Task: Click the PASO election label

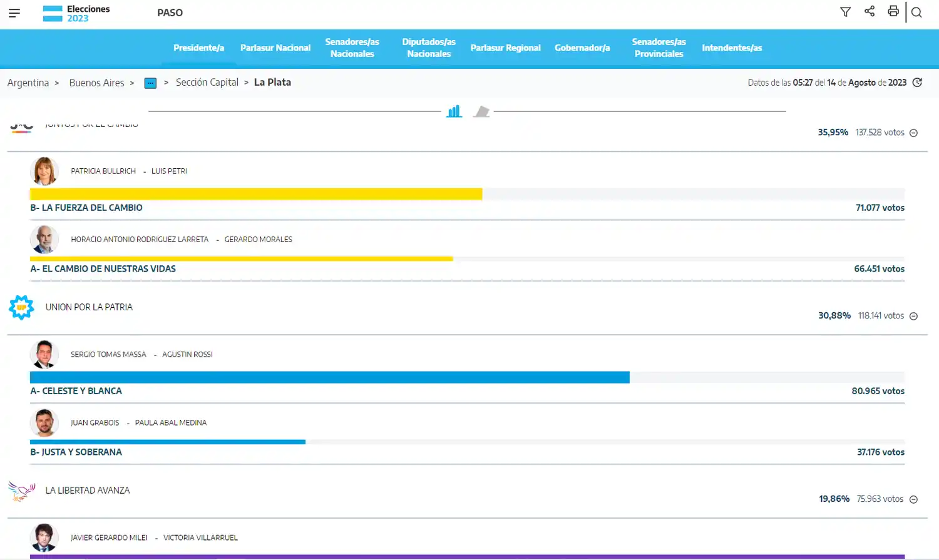Action: (x=170, y=13)
